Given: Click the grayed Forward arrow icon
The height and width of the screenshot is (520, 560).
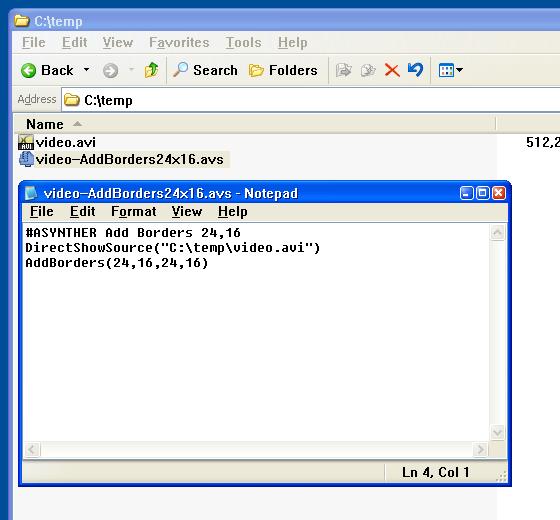Looking at the screenshot, I should (110, 70).
